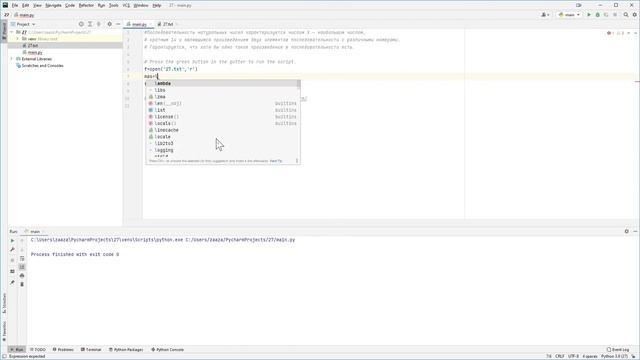Choose linecache completion suggestion
The height and width of the screenshot is (360, 640).
pos(222,130)
